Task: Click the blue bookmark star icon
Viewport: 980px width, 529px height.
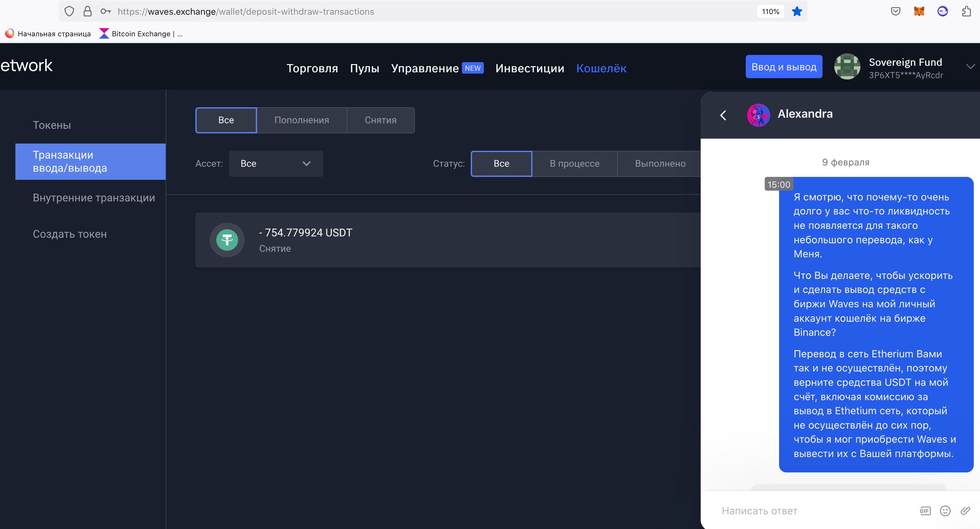Action: [x=797, y=11]
